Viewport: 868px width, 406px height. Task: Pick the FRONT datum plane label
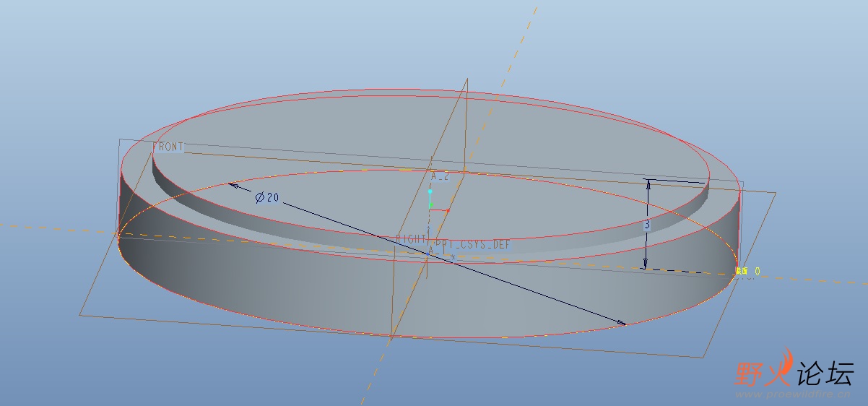169,147
